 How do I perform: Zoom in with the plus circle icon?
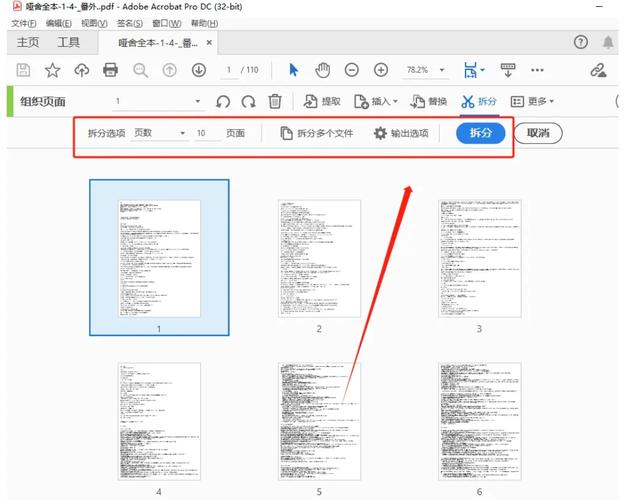coord(381,70)
